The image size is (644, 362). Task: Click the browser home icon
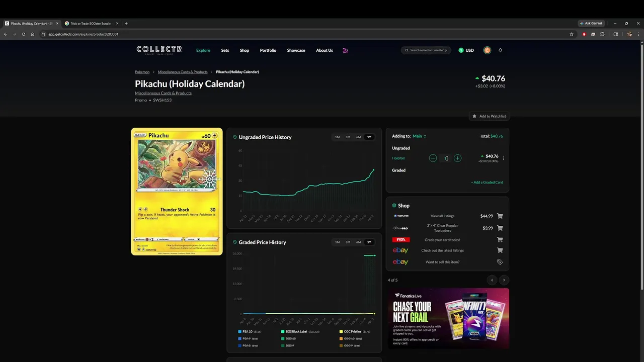(x=33, y=34)
